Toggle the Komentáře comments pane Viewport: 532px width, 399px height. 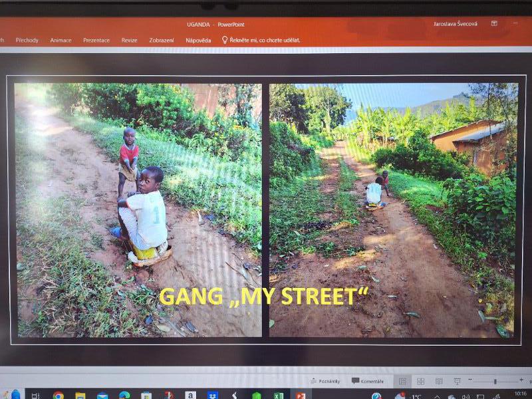[368, 381]
